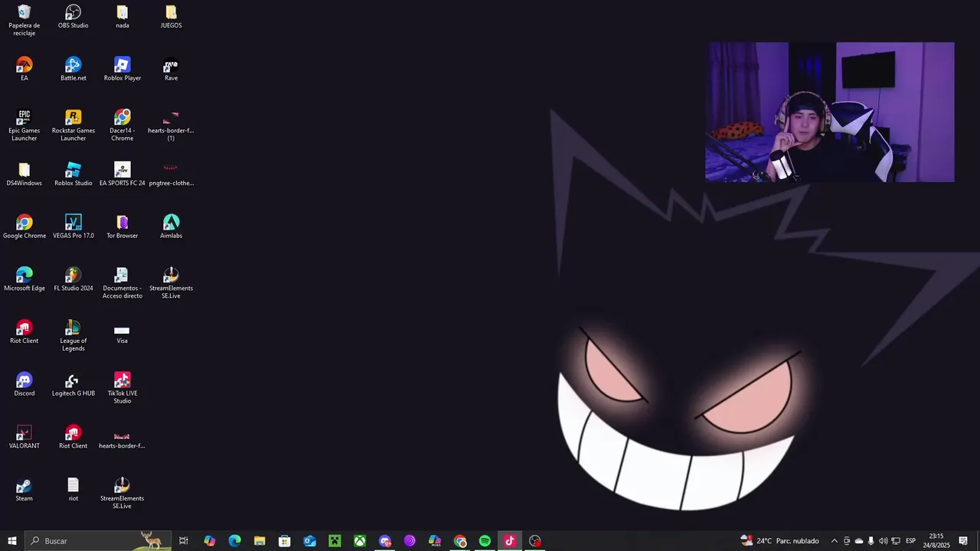Select the Tor Browser desktop shortcut
The width and height of the screenshot is (980, 551).
(122, 227)
